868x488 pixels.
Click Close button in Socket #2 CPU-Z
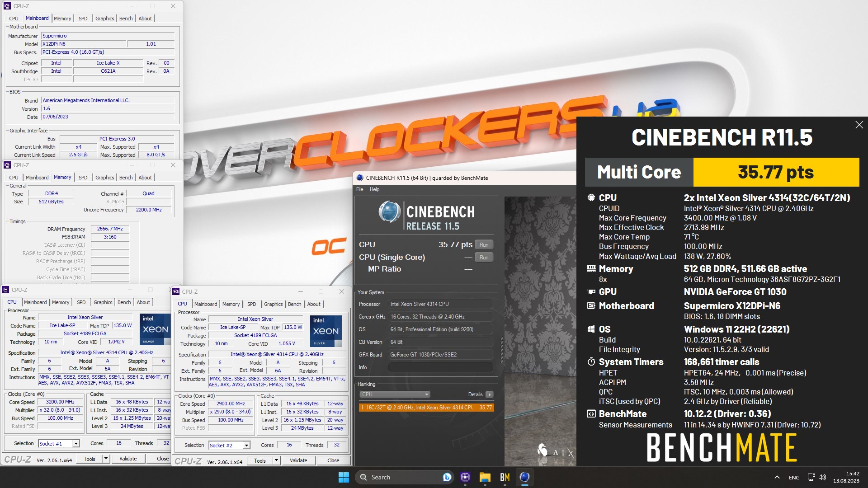point(333,460)
